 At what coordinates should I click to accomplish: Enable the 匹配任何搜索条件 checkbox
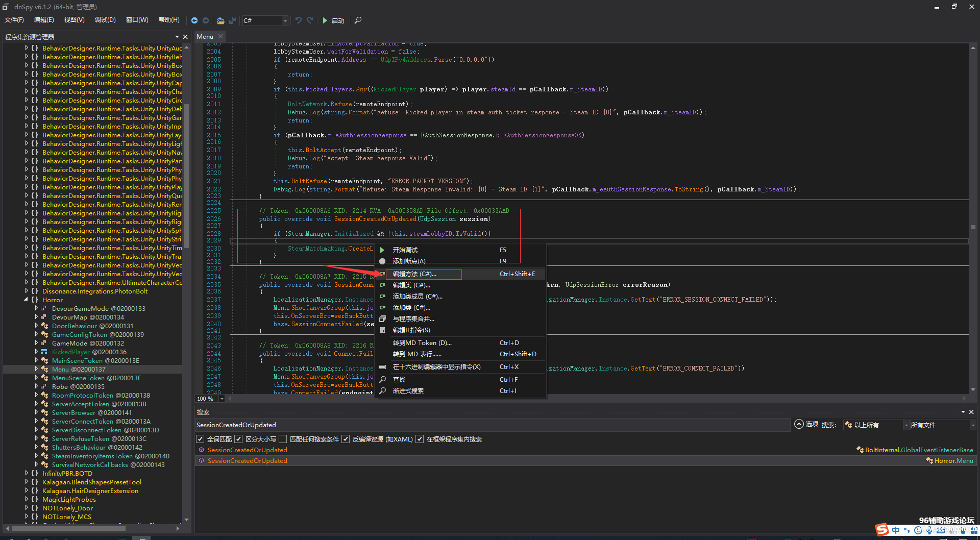coord(283,439)
